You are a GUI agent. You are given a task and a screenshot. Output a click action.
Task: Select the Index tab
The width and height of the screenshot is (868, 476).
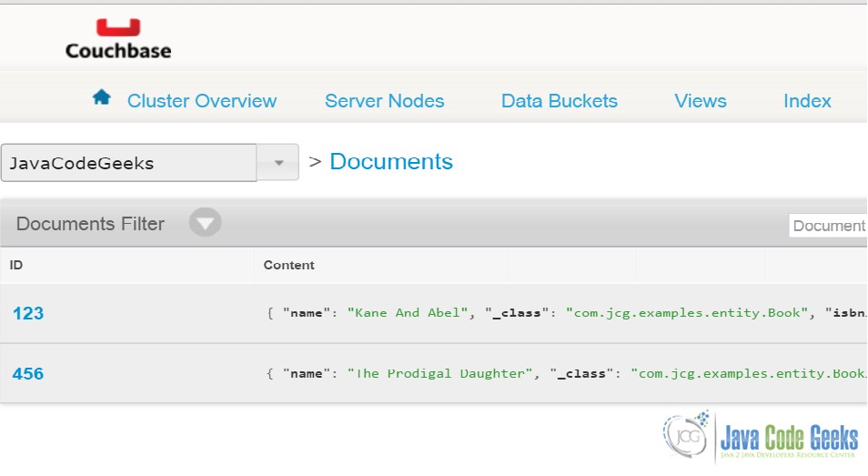pyautogui.click(x=807, y=101)
